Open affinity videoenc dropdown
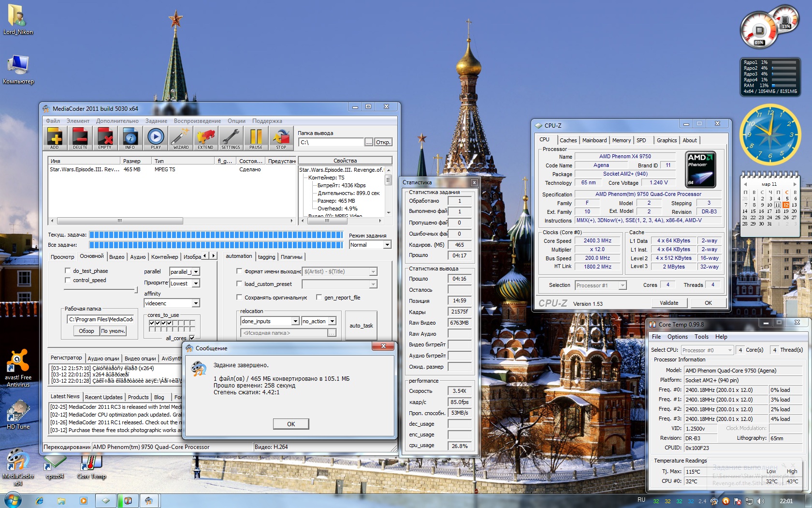Screen dimensions: 812x508 click(x=196, y=303)
